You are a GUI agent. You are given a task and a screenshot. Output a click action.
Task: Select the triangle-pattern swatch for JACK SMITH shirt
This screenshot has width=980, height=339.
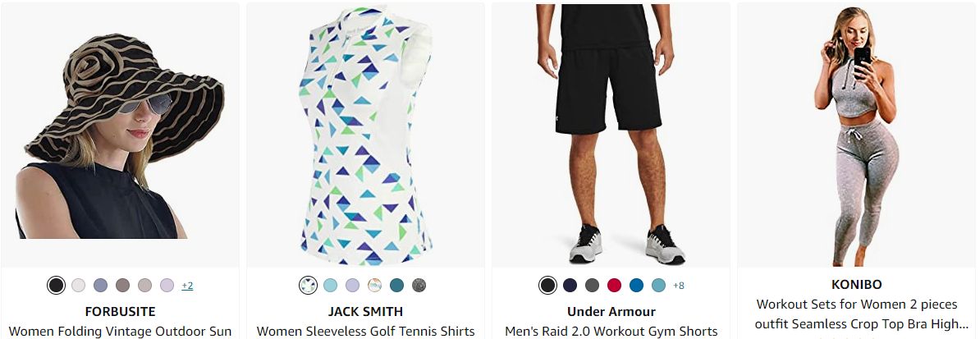tap(308, 285)
